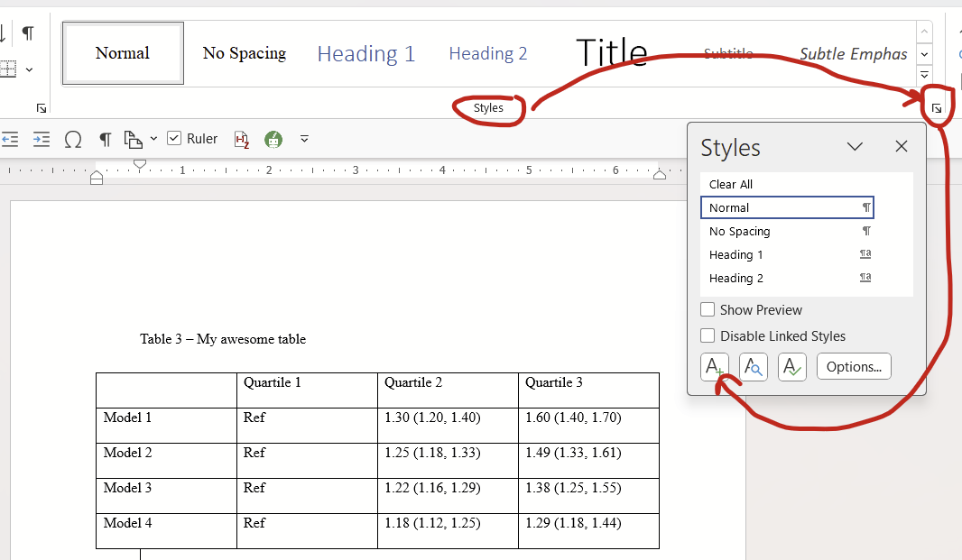Apply the Heading 1 style from the gallery
Viewport: 962px width, 560px height.
pos(365,53)
